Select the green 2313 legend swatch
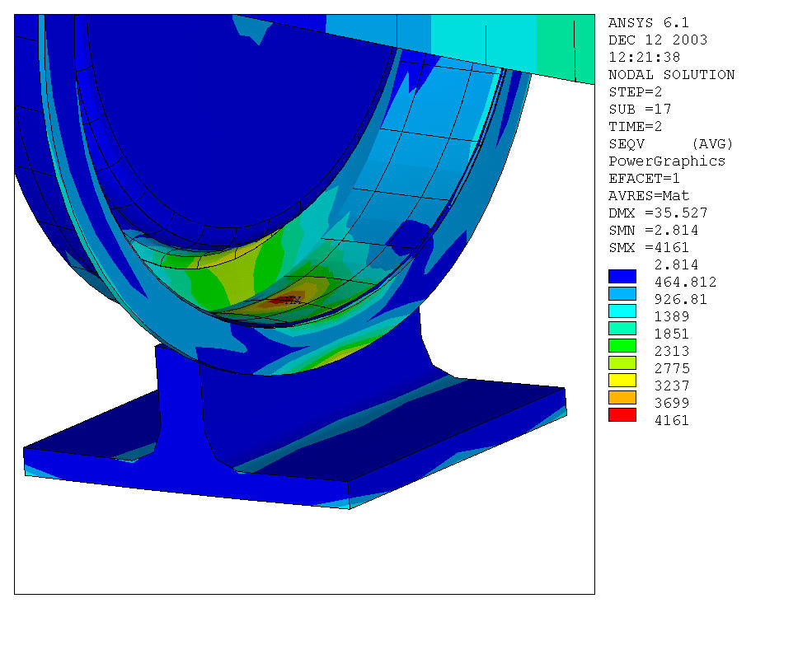Screen dimensions: 812x645 tap(622, 345)
